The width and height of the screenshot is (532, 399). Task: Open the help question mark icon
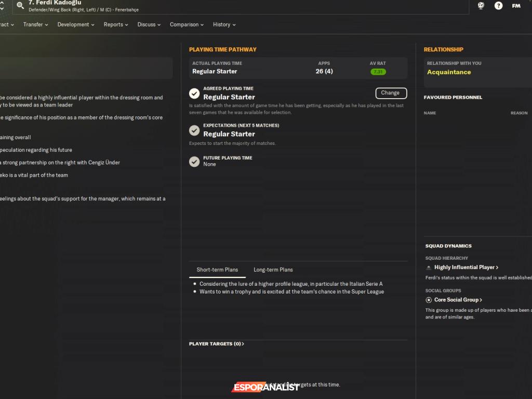click(x=498, y=6)
